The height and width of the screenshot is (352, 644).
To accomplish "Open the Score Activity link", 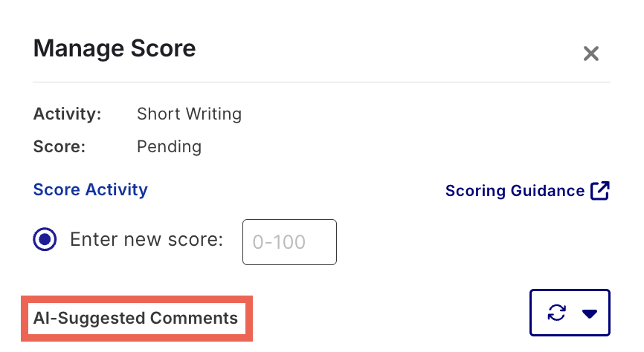I will (91, 189).
